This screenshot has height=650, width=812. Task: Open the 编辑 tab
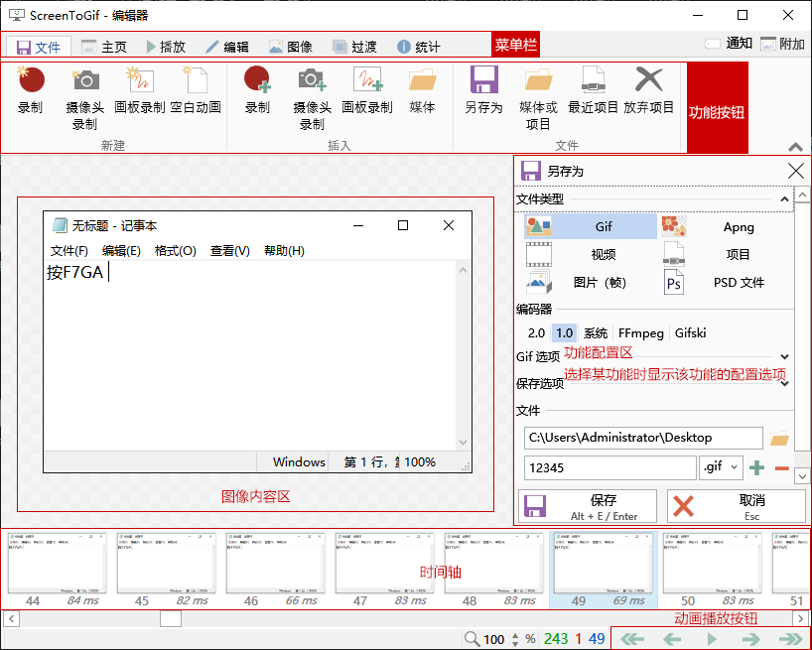click(227, 47)
